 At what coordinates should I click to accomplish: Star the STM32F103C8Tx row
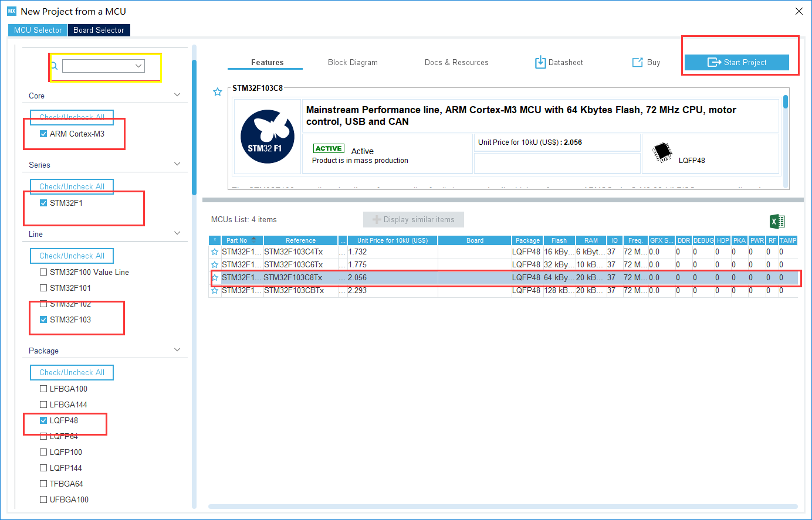click(215, 278)
